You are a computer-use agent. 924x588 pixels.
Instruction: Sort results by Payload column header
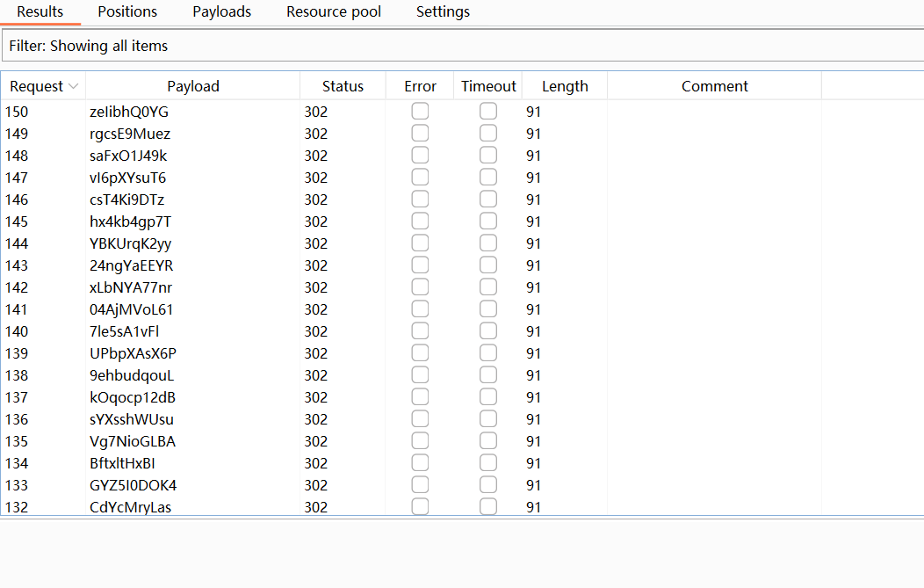click(x=193, y=86)
